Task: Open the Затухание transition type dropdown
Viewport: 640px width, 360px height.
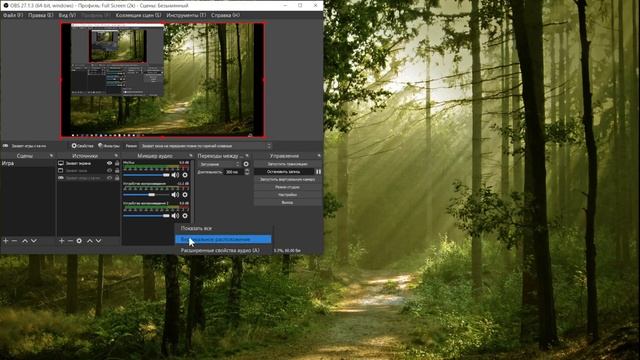Action: (x=220, y=164)
